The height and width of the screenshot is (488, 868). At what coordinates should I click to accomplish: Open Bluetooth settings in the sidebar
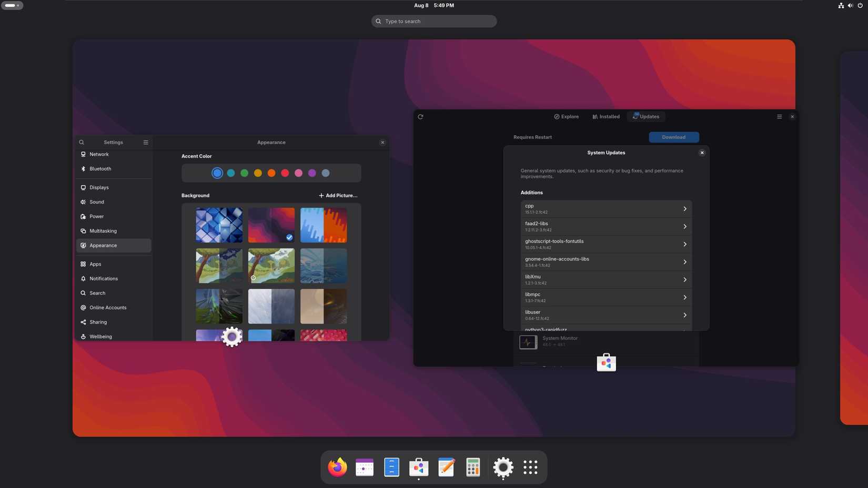click(x=100, y=169)
